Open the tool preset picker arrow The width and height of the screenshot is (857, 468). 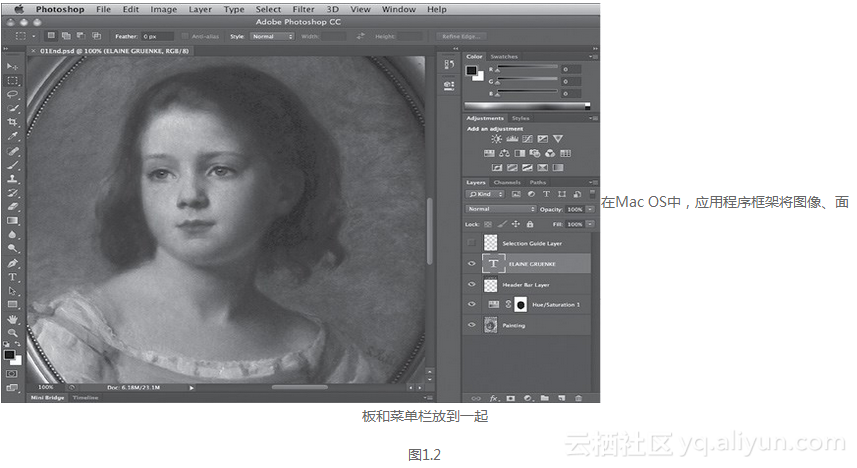click(33, 36)
